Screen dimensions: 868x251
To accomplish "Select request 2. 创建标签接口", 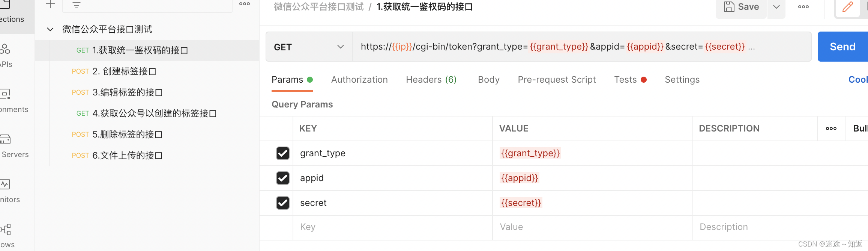I will (147, 71).
